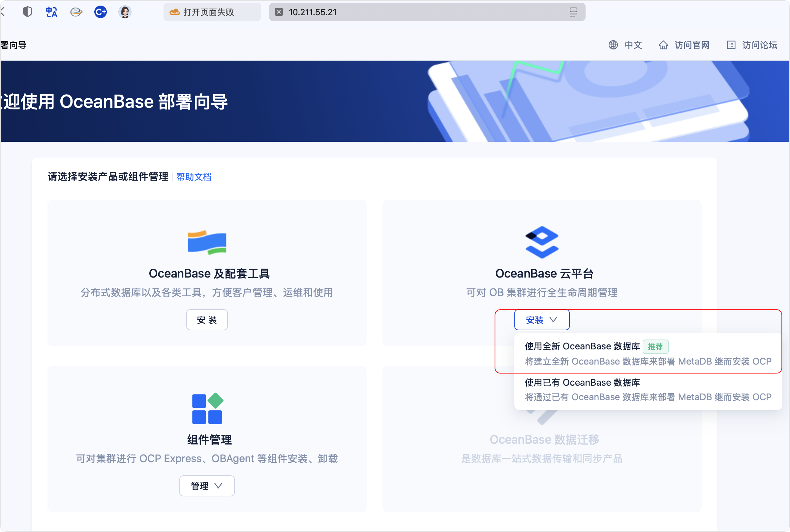The image size is (790, 532).
Task: Click the forum icon beside 访问论坛
Action: pyautogui.click(x=731, y=45)
